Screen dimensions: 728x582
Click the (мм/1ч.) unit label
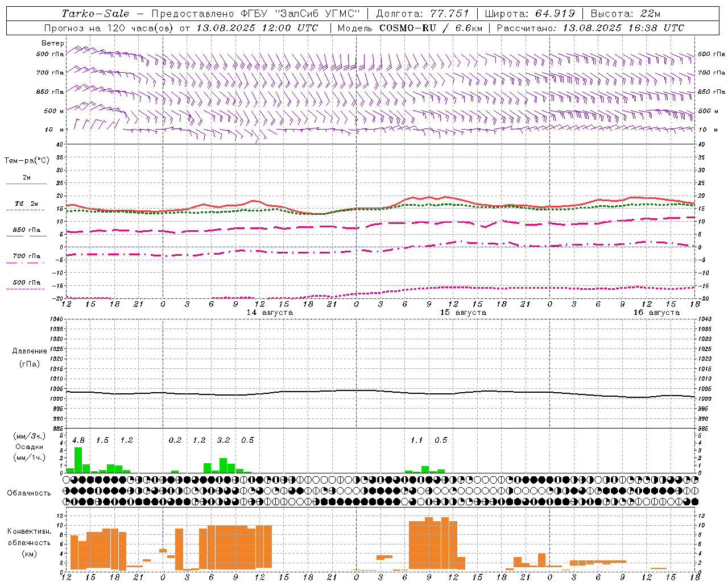coord(29,458)
